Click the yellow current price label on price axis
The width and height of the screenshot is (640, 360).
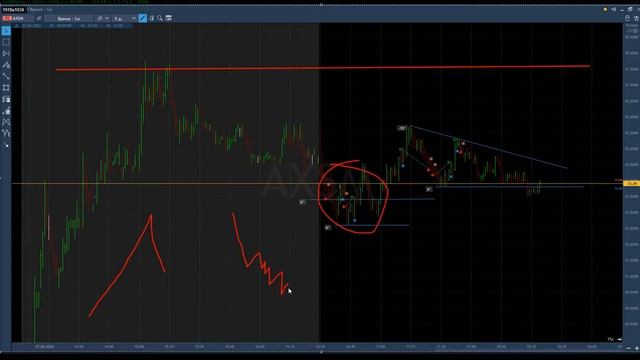coord(631,184)
